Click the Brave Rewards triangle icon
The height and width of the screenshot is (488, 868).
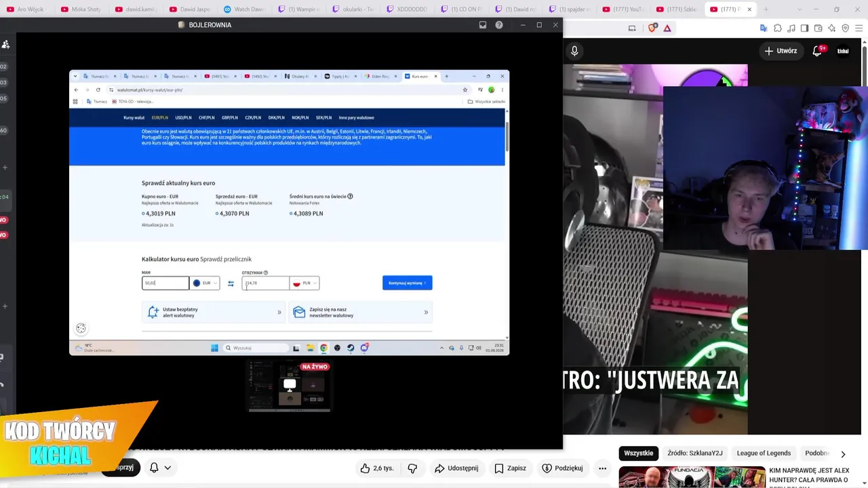(x=667, y=28)
